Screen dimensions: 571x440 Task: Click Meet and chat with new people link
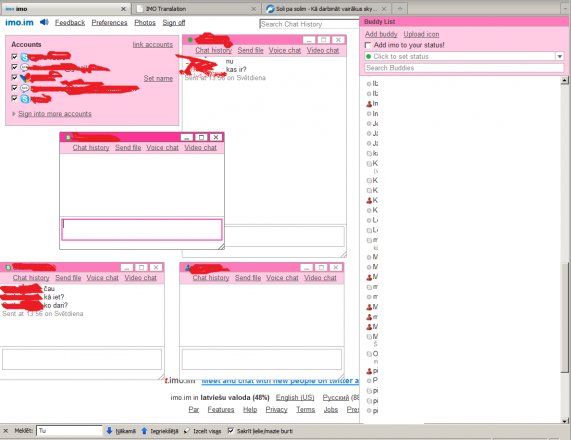click(280, 381)
